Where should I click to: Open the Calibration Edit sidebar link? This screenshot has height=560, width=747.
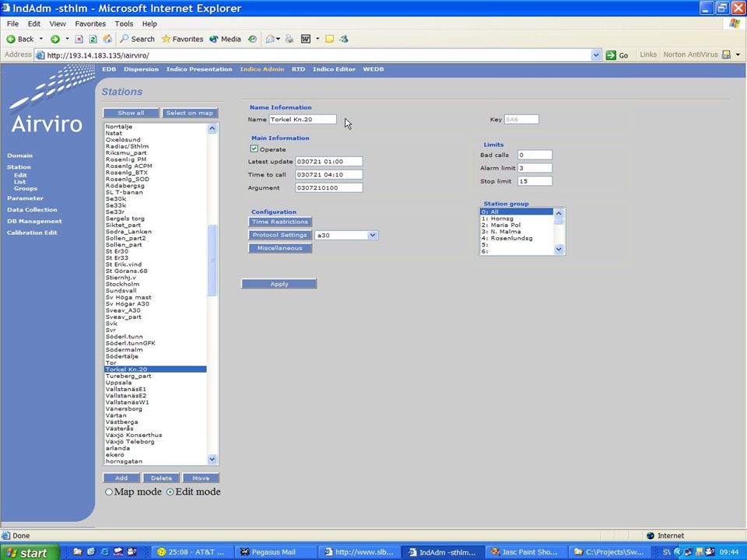coord(32,233)
